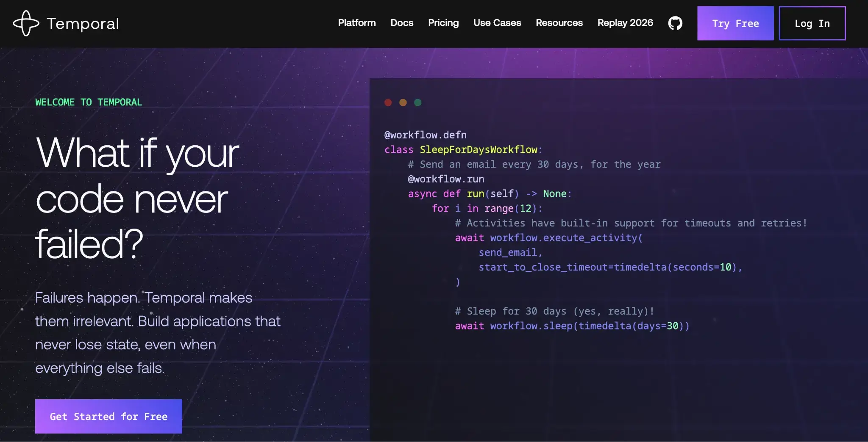Click the 'send_email,' code line
Image resolution: width=868 pixels, height=442 pixels.
pos(511,252)
